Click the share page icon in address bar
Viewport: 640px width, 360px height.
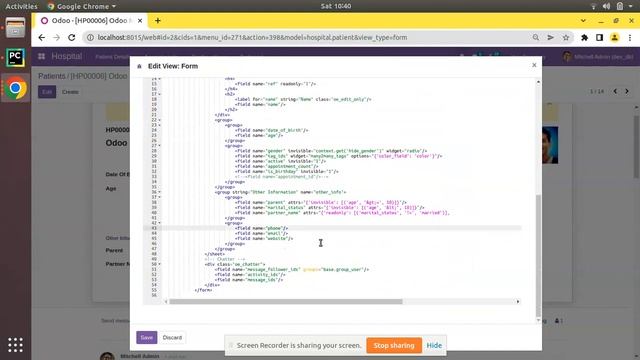click(x=551, y=37)
